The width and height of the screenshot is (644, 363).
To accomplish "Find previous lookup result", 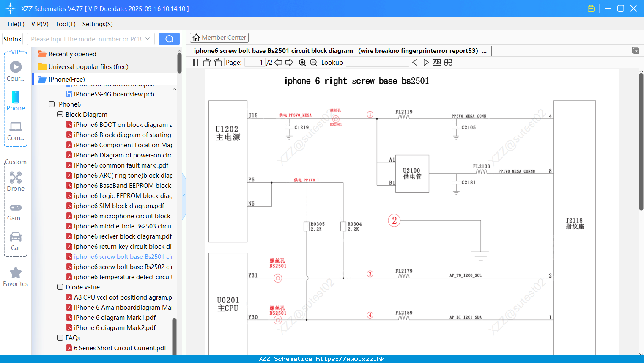I will [x=415, y=62].
